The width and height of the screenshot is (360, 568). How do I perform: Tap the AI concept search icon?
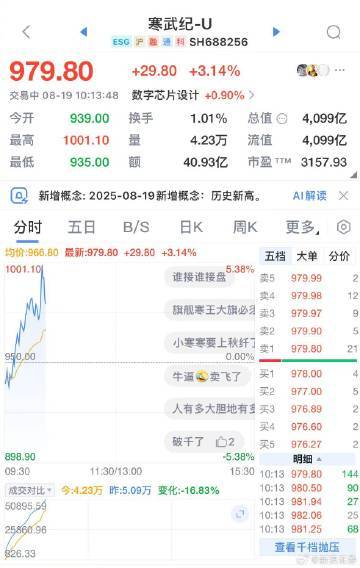[19, 196]
